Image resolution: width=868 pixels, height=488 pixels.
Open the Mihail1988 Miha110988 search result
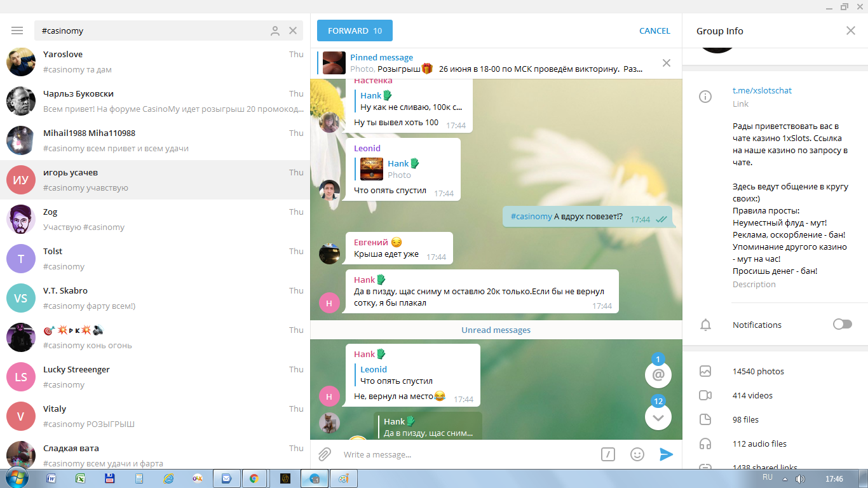click(155, 140)
